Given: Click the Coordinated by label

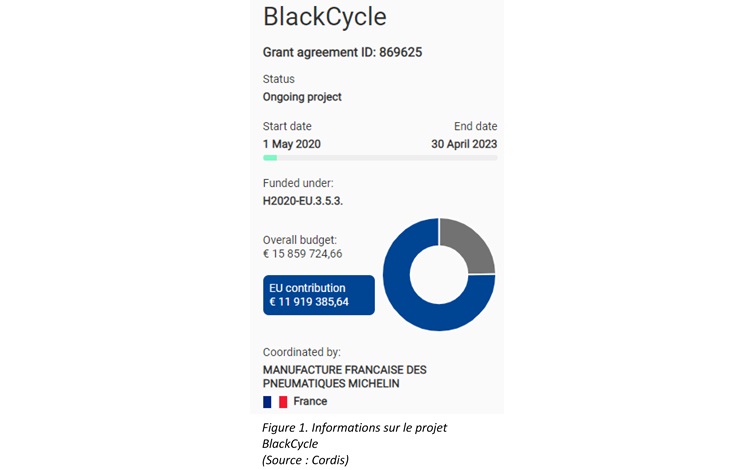Looking at the screenshot, I should coord(301,352).
